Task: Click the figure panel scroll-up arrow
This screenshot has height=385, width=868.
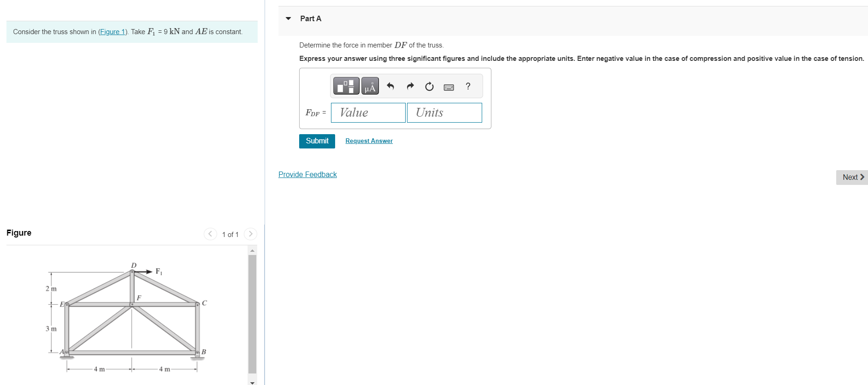Action: [252, 250]
